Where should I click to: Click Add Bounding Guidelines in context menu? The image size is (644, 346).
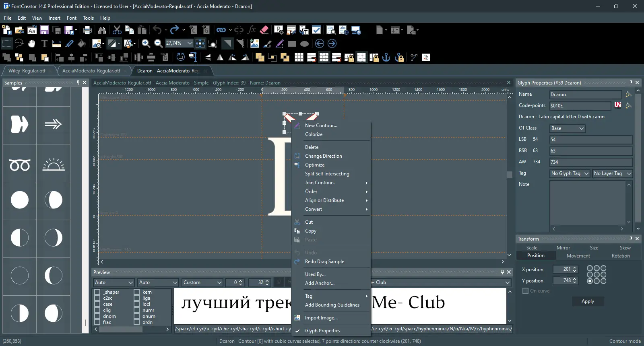[331, 305]
